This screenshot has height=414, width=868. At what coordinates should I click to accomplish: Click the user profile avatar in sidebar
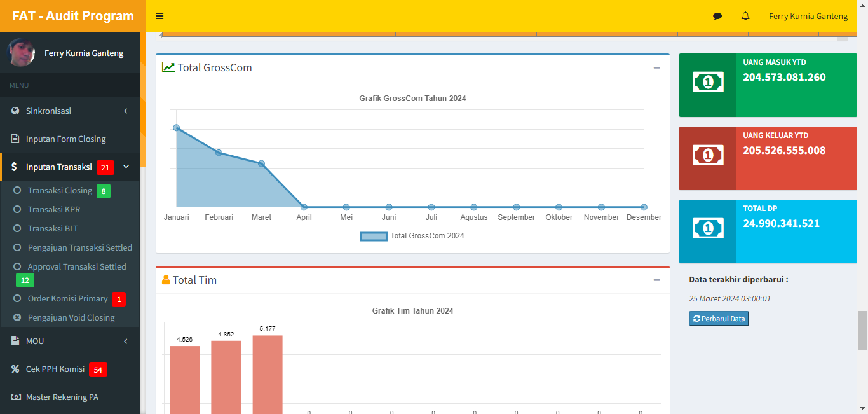[21, 53]
